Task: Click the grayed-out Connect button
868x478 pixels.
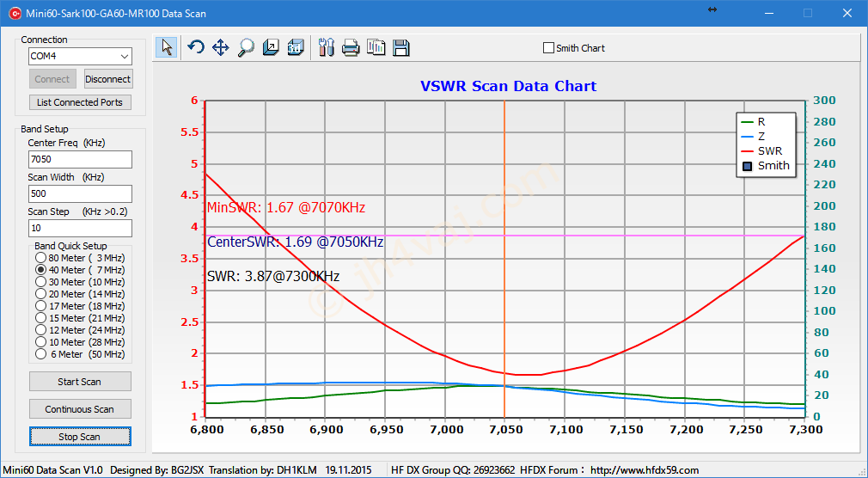Action: (52, 79)
